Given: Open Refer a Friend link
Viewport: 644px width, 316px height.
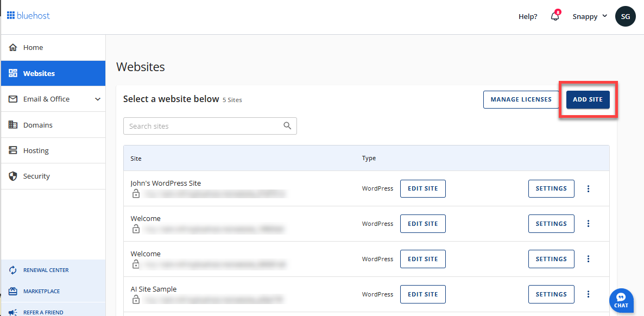Looking at the screenshot, I should [x=43, y=312].
